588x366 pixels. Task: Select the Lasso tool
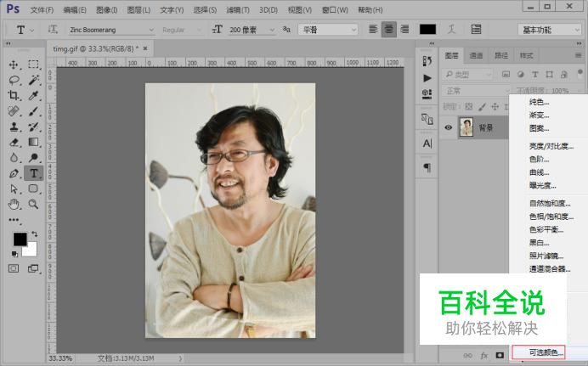tap(14, 80)
